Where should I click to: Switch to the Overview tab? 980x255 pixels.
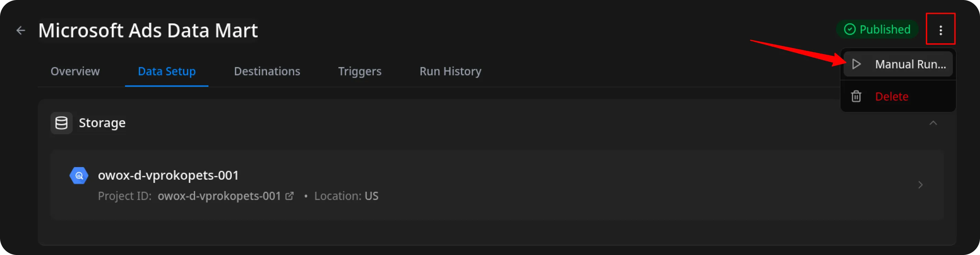coord(75,71)
